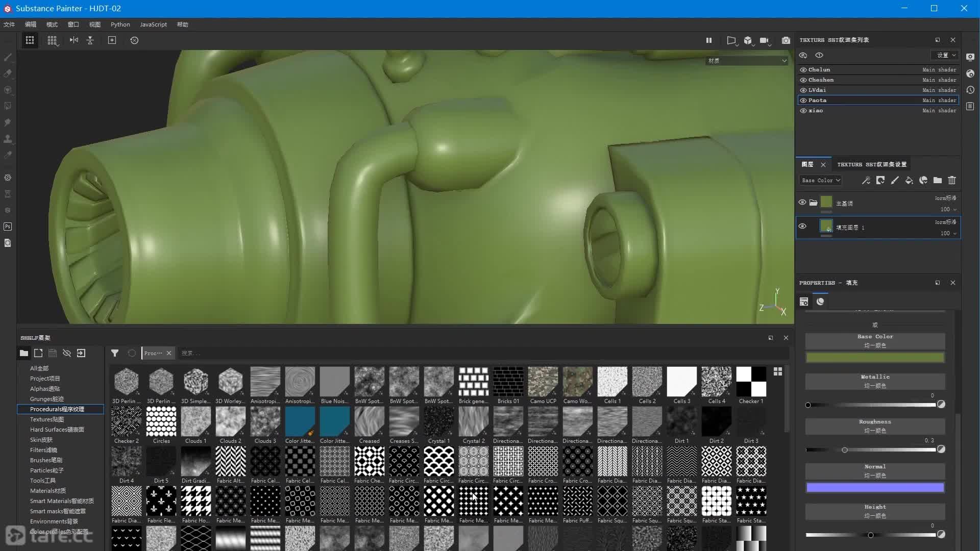Toggle visibility of the Paota texture set
Viewport: 980px width, 551px height.
[x=803, y=101]
